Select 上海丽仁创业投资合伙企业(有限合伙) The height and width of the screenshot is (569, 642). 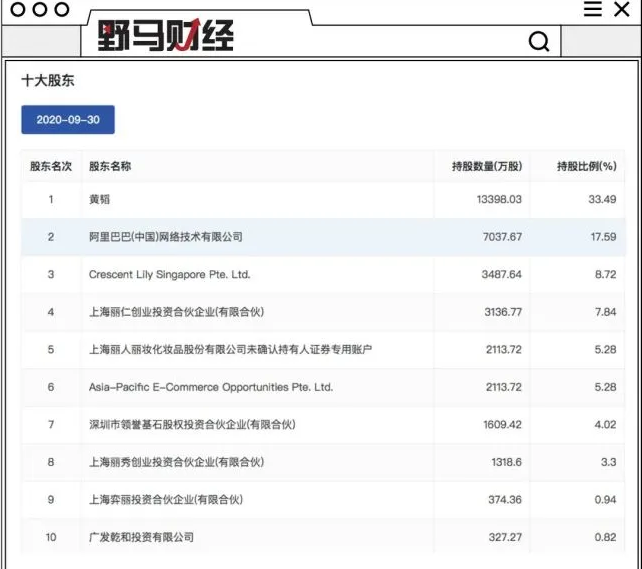[x=176, y=312]
